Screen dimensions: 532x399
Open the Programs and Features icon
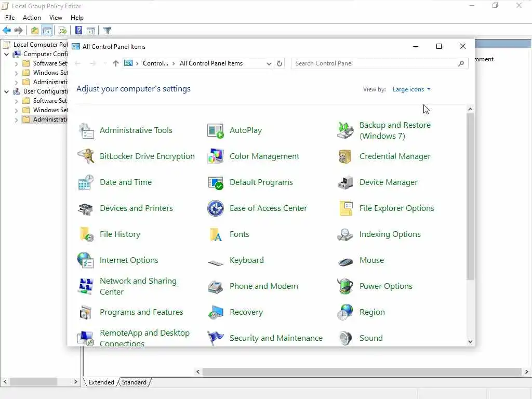[x=86, y=312]
